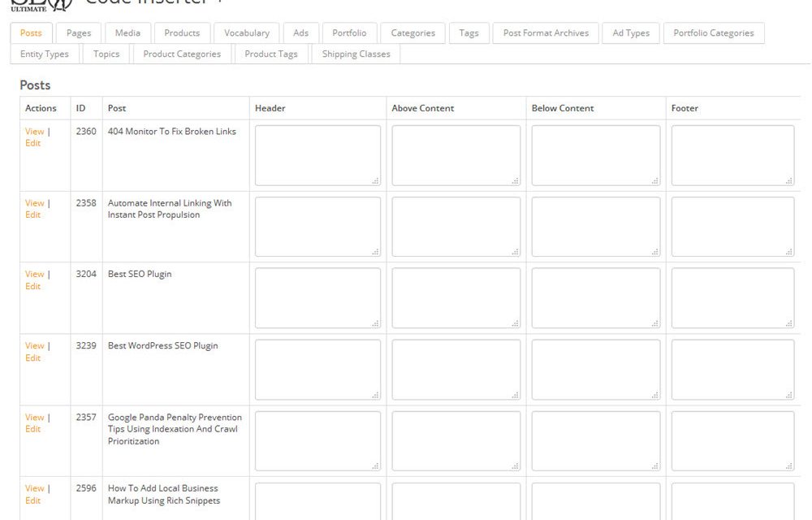Click resize grip on Best SEO Plugin Below Content box

click(x=655, y=323)
